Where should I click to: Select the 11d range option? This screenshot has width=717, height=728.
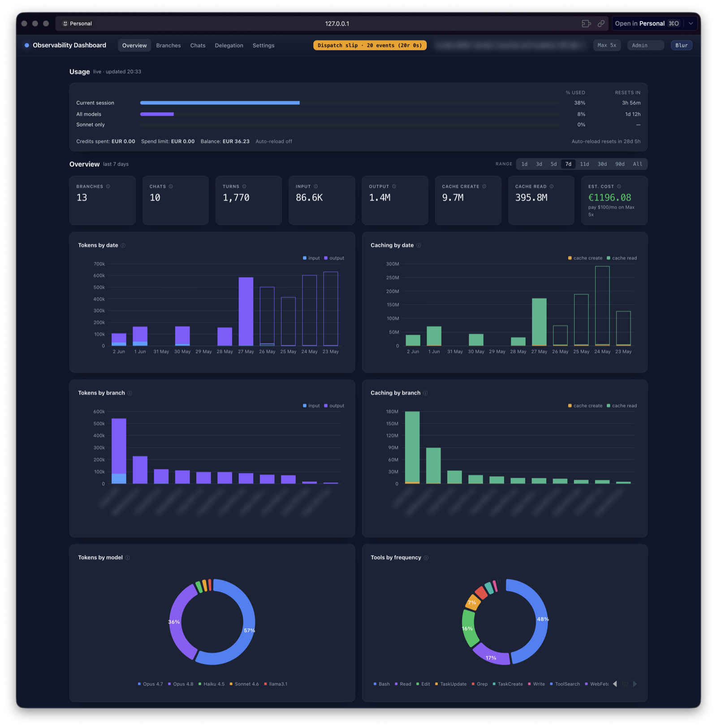584,164
